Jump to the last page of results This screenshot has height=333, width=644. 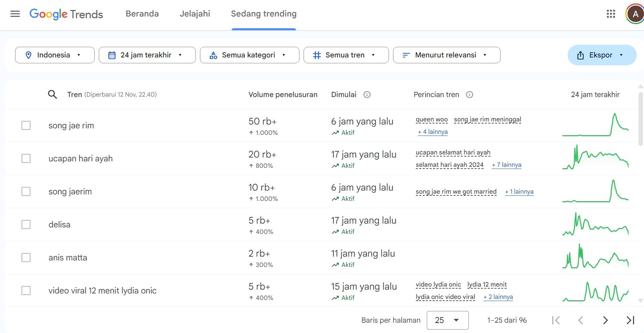pyautogui.click(x=631, y=320)
